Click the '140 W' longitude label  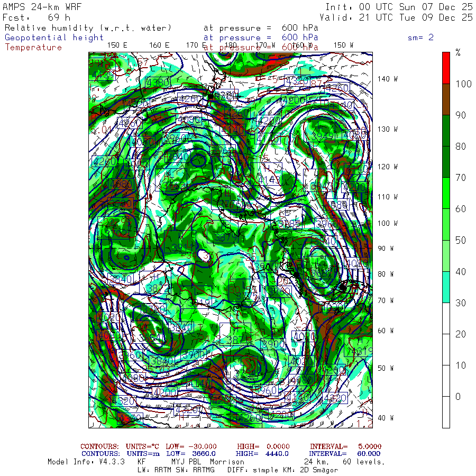[x=387, y=79]
